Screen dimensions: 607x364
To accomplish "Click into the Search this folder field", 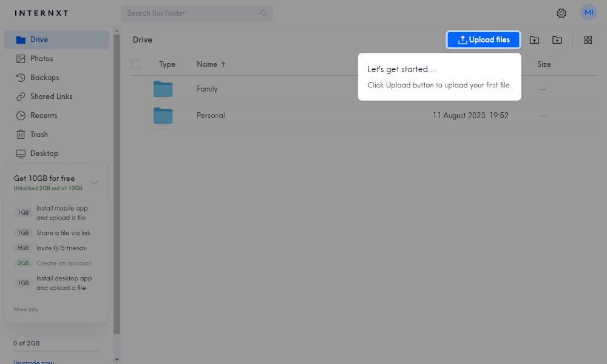I will click(x=191, y=13).
